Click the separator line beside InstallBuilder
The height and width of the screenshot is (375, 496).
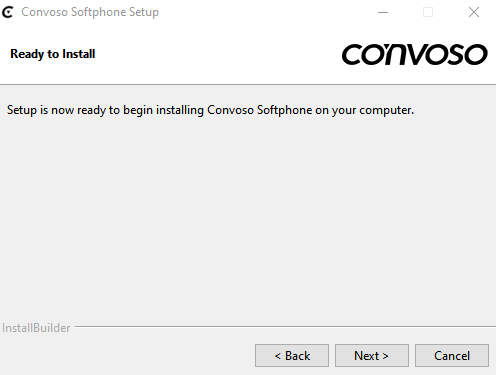tap(285, 327)
